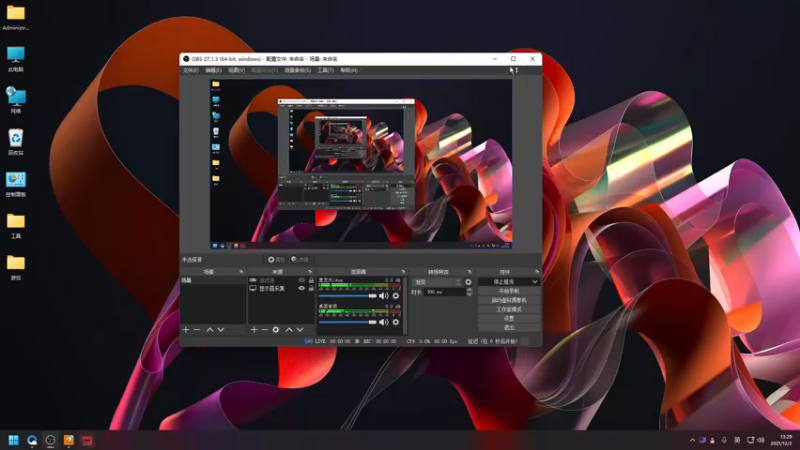Open the 游戏 folder on desktop
The image size is (800, 450).
[16, 267]
